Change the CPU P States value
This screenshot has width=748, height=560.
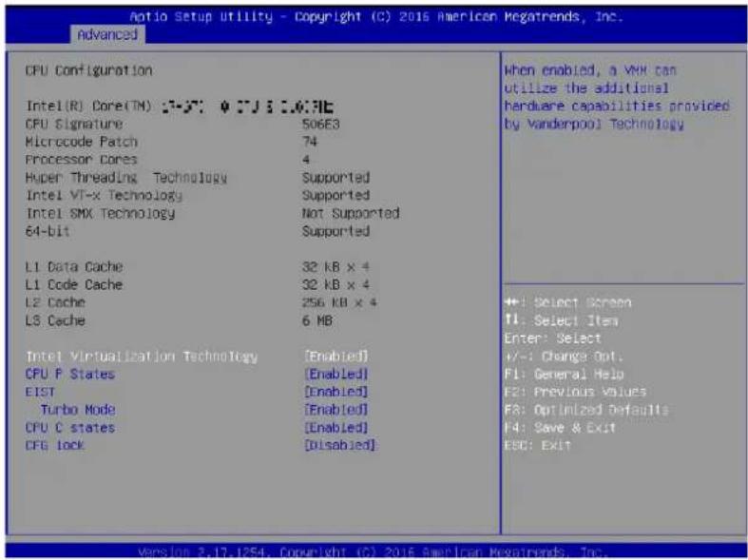pyautogui.click(x=336, y=374)
